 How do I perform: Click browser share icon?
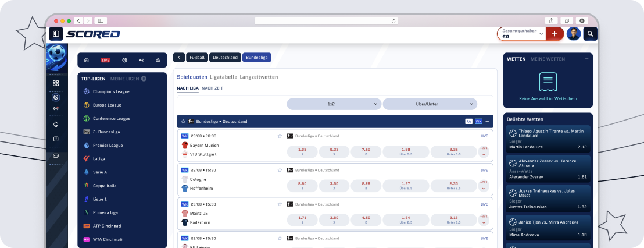(551, 20)
